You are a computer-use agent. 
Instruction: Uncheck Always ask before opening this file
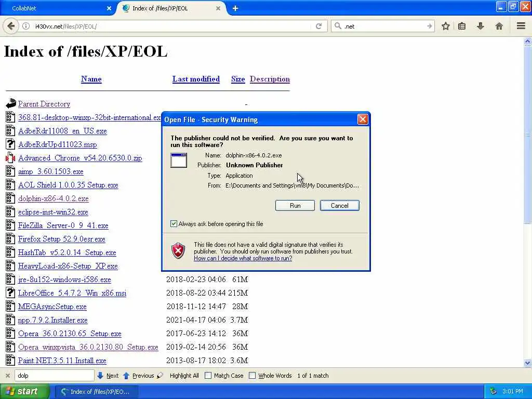tap(174, 223)
